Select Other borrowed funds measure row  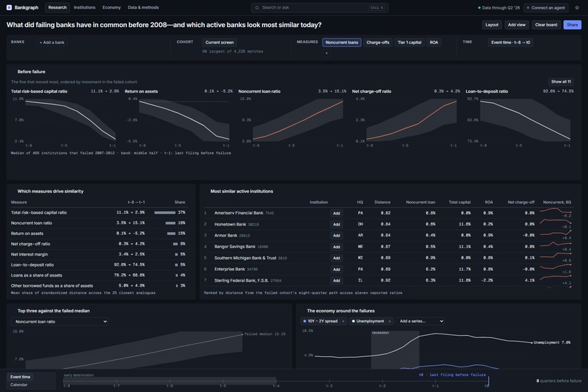pyautogui.click(x=99, y=285)
